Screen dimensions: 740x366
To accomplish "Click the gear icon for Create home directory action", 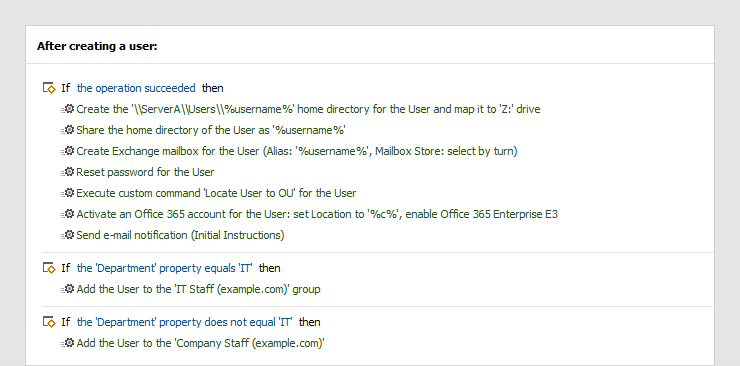I will pyautogui.click(x=69, y=109).
